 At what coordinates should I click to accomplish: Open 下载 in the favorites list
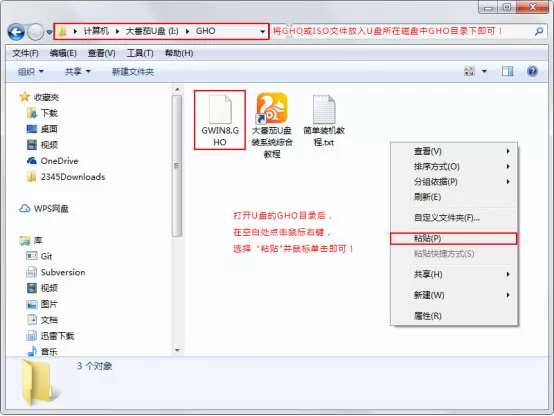[42, 113]
